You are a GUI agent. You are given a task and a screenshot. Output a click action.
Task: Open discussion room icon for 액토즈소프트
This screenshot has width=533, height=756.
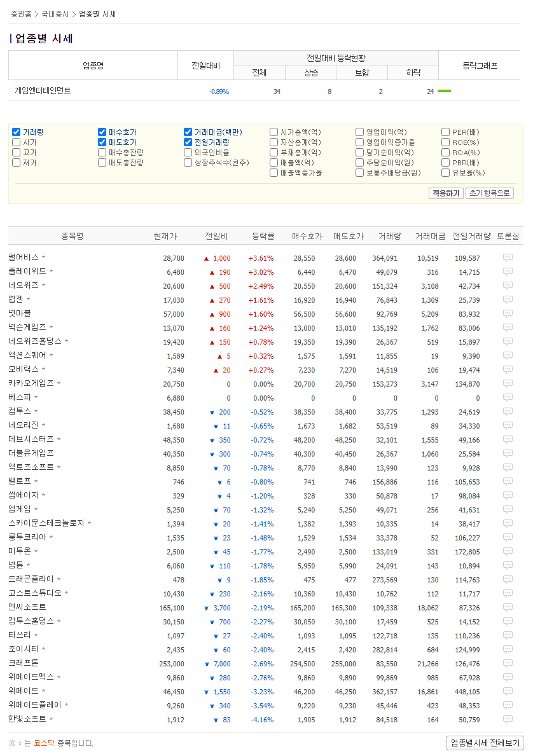(x=508, y=467)
